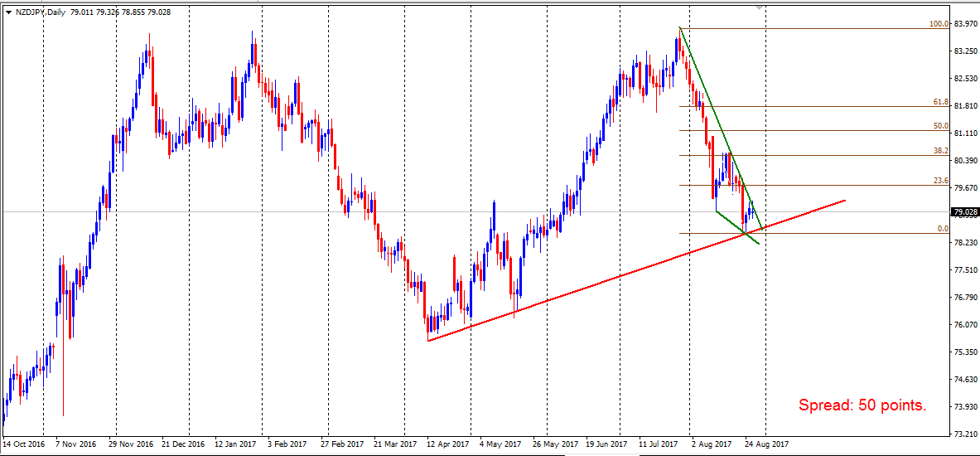980x456 pixels.
Task: Click price scale value 76.070
Action: [x=966, y=325]
